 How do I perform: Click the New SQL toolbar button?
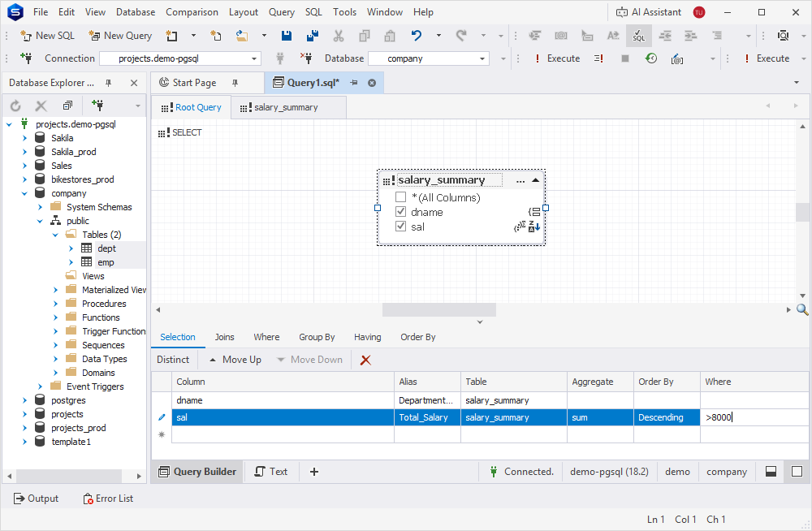click(47, 36)
